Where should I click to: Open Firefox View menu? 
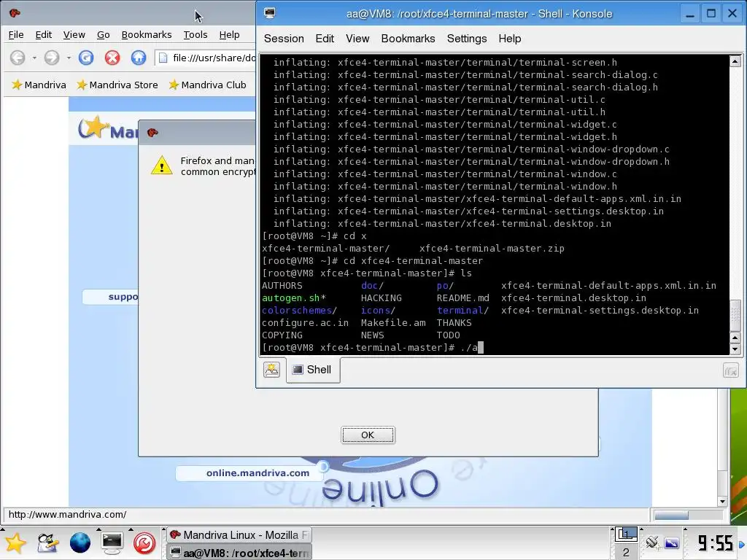[x=74, y=35]
